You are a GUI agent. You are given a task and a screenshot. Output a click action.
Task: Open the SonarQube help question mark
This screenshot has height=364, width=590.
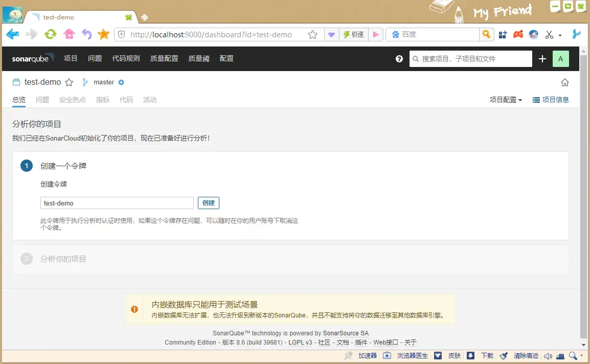coord(399,59)
